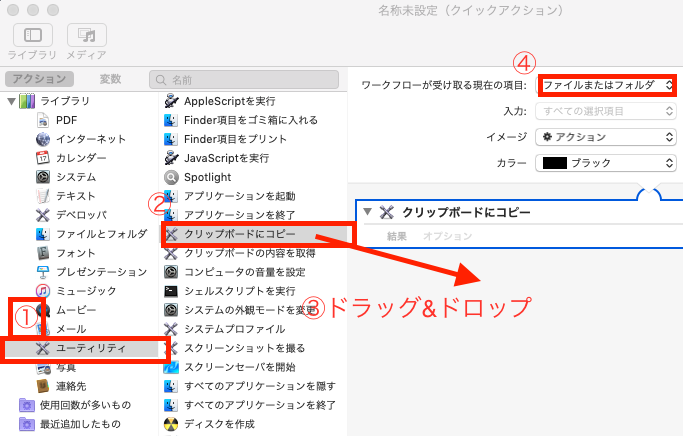Open the イメージ アクション dropdown
Viewport: 683px width, 436px height.
click(606, 137)
